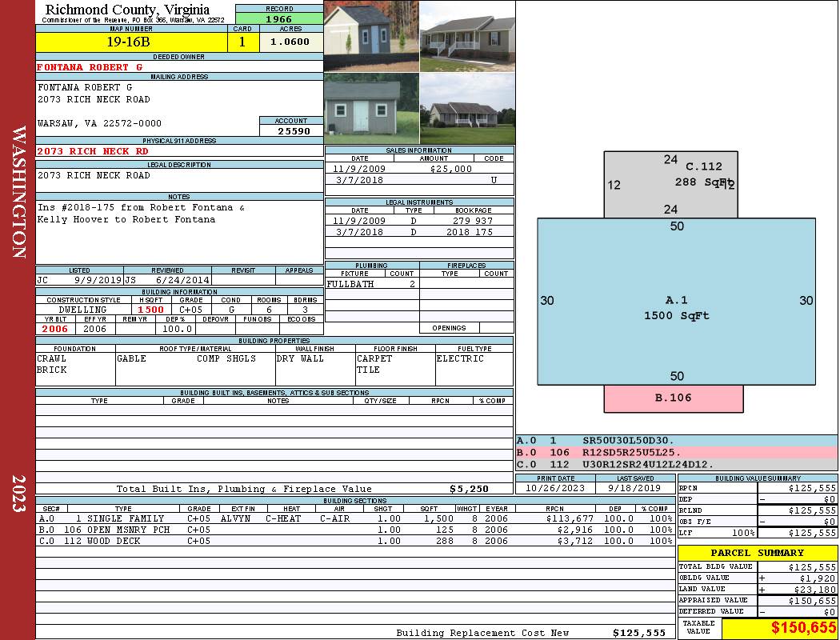Click ELECTRIC fuel type
The image size is (840, 640).
(460, 358)
